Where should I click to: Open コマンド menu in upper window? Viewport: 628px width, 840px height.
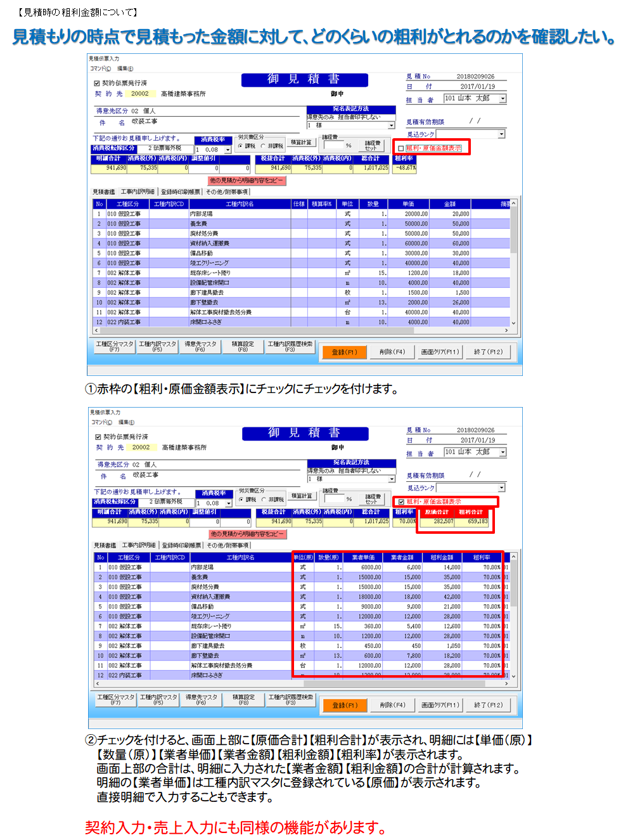tap(100, 68)
